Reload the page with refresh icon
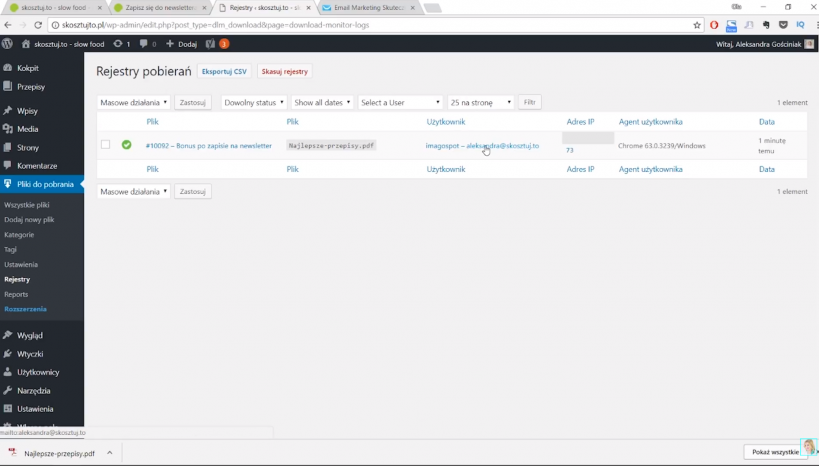This screenshot has width=819, height=466. [38, 25]
